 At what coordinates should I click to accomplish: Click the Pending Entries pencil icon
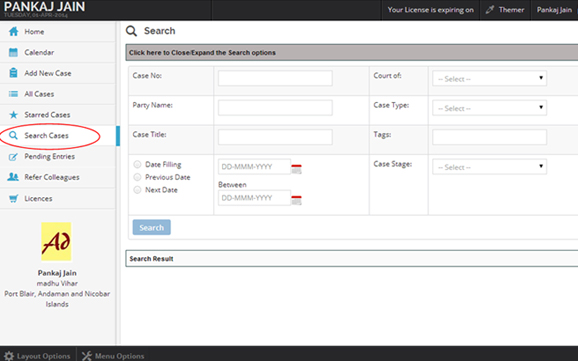pyautogui.click(x=13, y=157)
